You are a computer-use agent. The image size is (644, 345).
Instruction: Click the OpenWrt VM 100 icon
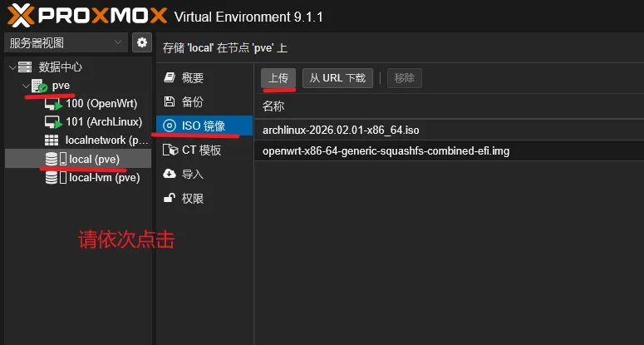click(54, 104)
